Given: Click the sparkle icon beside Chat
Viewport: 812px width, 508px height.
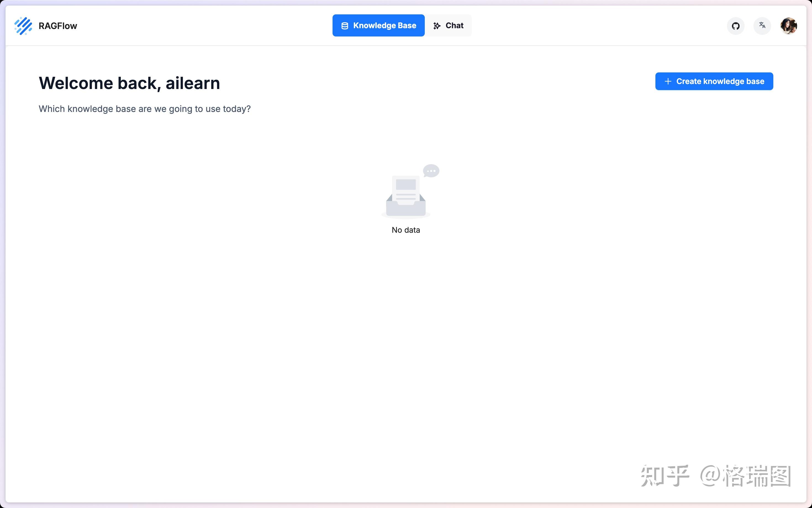Looking at the screenshot, I should [437, 26].
